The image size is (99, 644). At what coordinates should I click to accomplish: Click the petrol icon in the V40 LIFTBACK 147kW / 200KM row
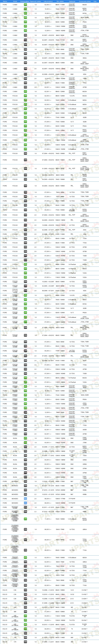25,629
